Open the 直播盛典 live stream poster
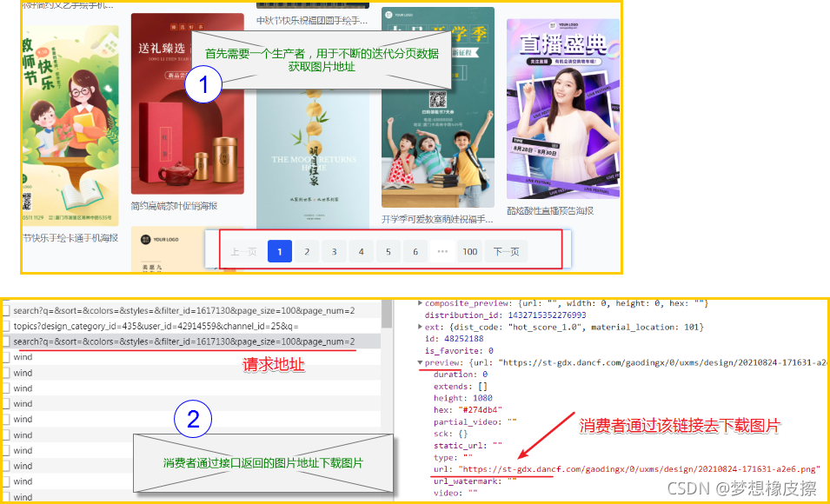Viewport: 830px width, 504px height. coord(563,109)
